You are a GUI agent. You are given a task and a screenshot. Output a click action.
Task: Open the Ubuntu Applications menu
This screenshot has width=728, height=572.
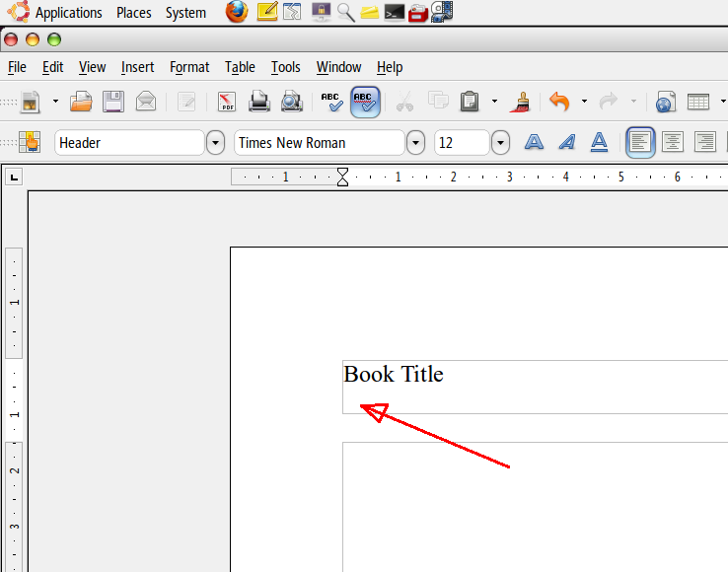click(67, 13)
